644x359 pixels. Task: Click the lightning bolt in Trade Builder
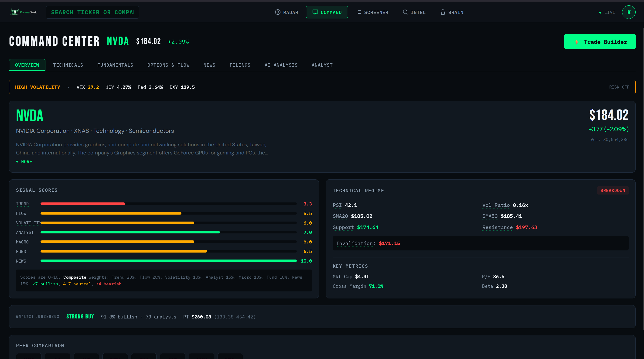point(576,42)
